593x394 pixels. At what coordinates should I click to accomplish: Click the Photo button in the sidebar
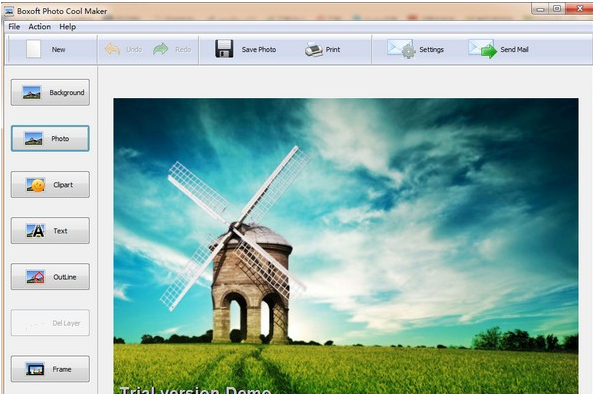[x=50, y=138]
